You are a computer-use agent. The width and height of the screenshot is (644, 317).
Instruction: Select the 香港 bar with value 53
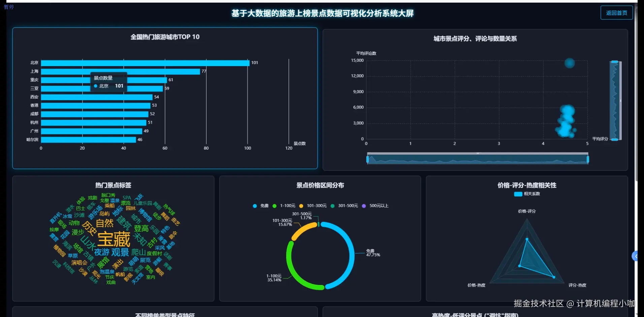click(96, 105)
